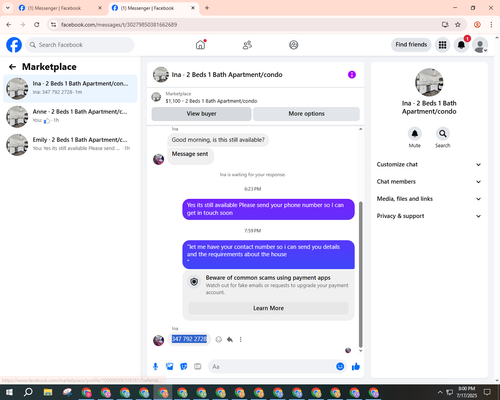Image resolution: width=500 pixels, height=400 pixels.
Task: React to Ina's phone number message
Action: (x=219, y=339)
